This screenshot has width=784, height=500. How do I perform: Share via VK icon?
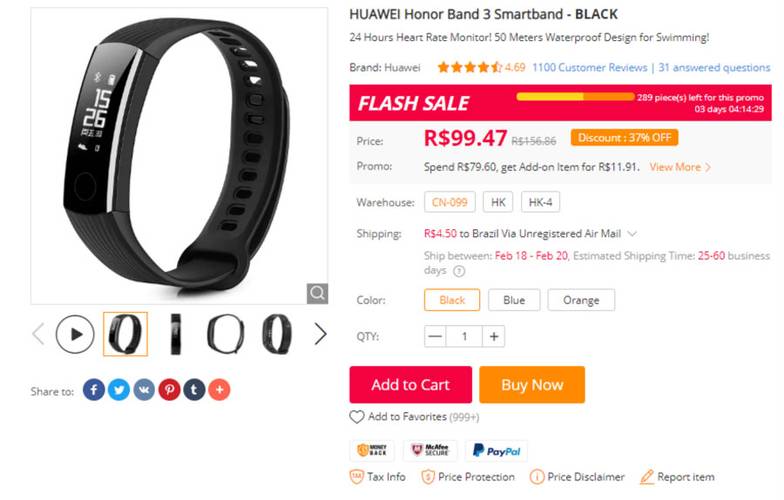tap(144, 390)
